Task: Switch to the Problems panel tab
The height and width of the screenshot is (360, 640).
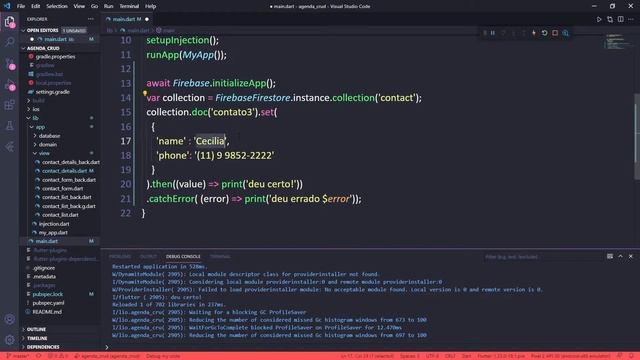Action: click(x=120, y=256)
